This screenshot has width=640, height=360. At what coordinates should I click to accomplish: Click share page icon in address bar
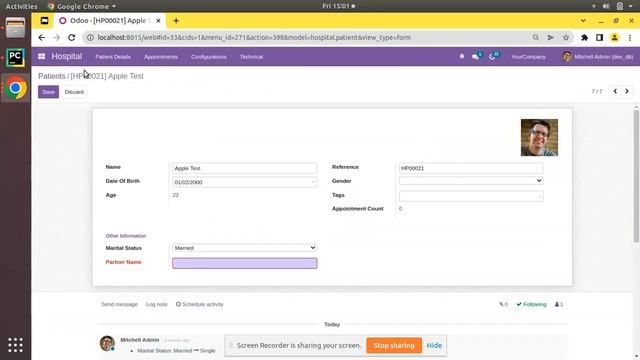tap(551, 38)
